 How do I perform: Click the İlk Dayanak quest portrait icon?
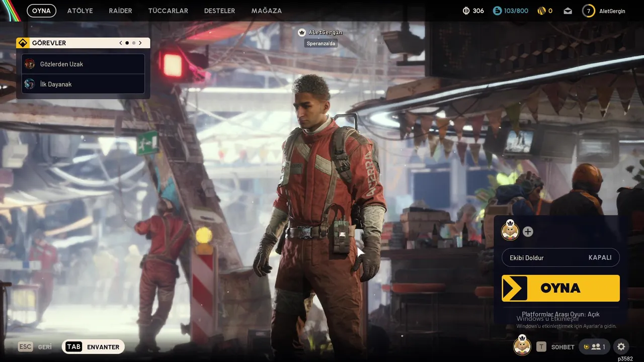30,84
